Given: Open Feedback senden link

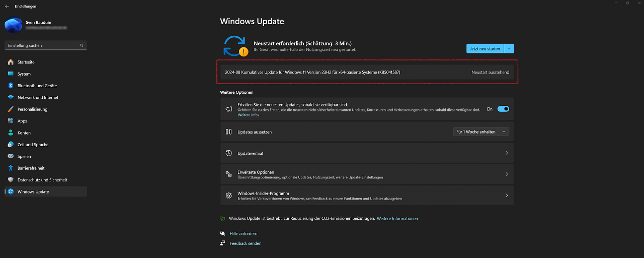Looking at the screenshot, I should click(x=246, y=243).
